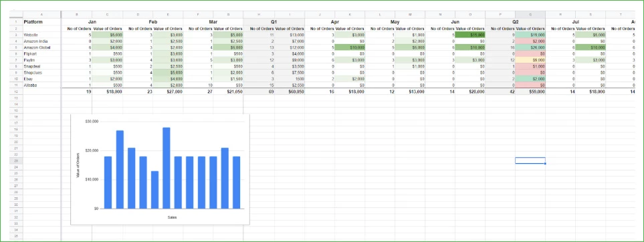Image resolution: width=644 pixels, height=242 pixels.
Task: Select the Apr month header cell
Action: click(334, 22)
